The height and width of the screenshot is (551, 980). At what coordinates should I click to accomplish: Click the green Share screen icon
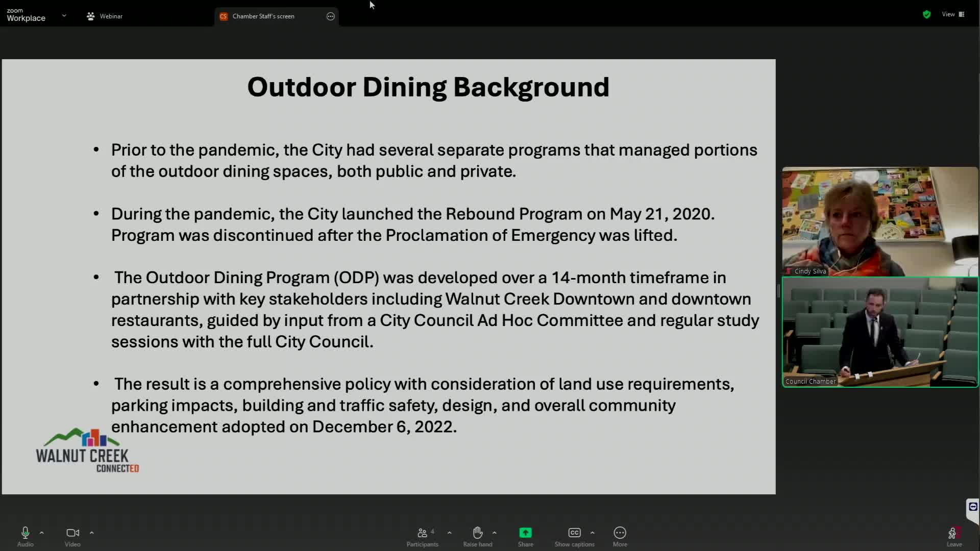click(x=525, y=533)
